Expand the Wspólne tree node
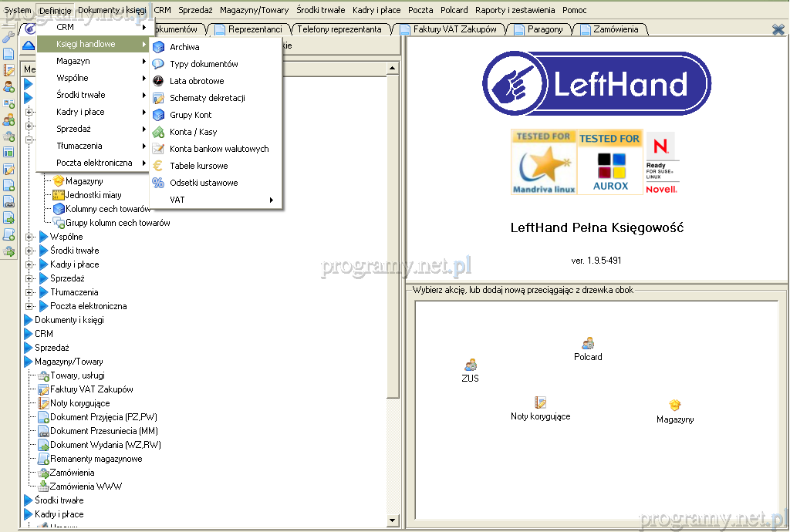 [30, 237]
